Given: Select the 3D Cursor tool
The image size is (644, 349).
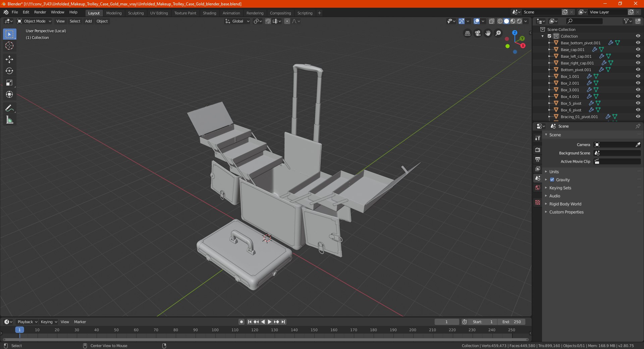Looking at the screenshot, I should (x=9, y=46).
